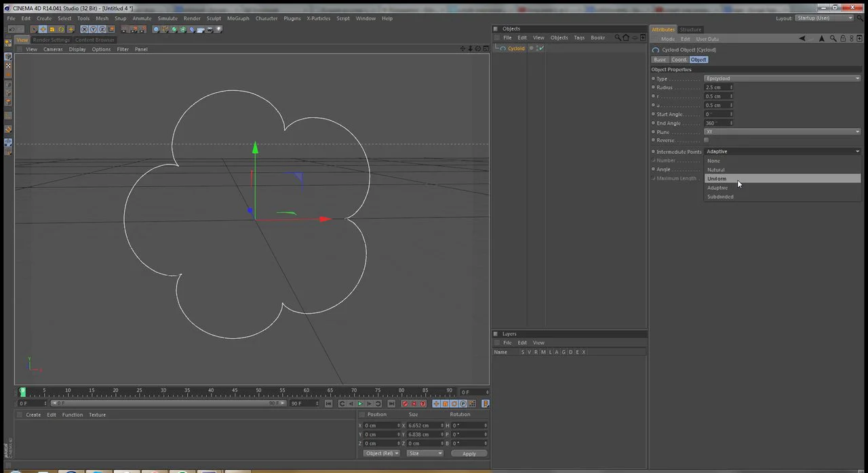This screenshot has width=868, height=473.
Task: Click the Deformer icon in toolbar
Action: tap(192, 29)
